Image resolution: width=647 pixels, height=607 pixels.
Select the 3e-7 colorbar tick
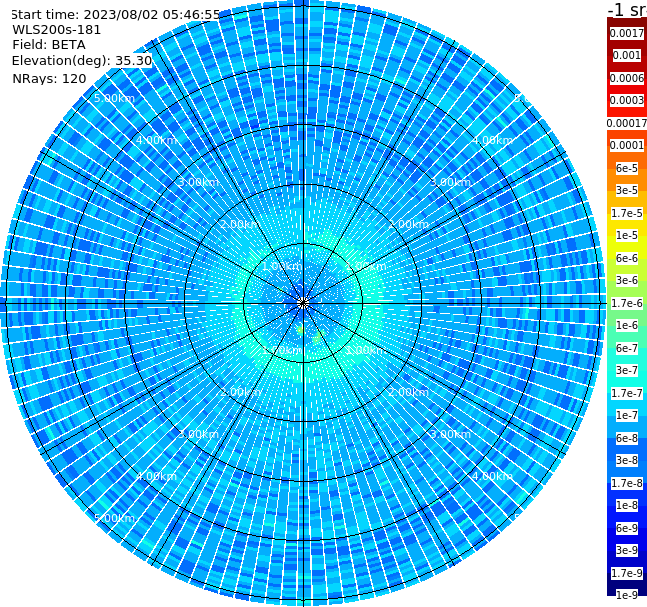point(627,370)
